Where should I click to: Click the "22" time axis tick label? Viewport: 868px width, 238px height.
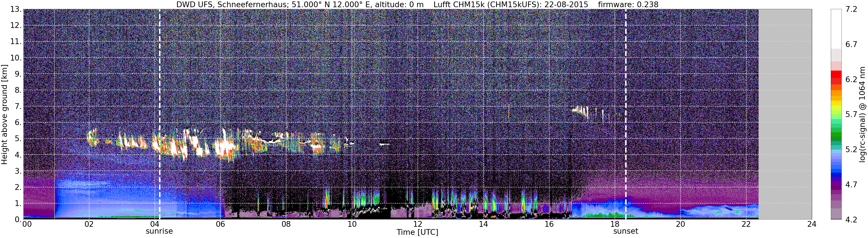[746, 224]
